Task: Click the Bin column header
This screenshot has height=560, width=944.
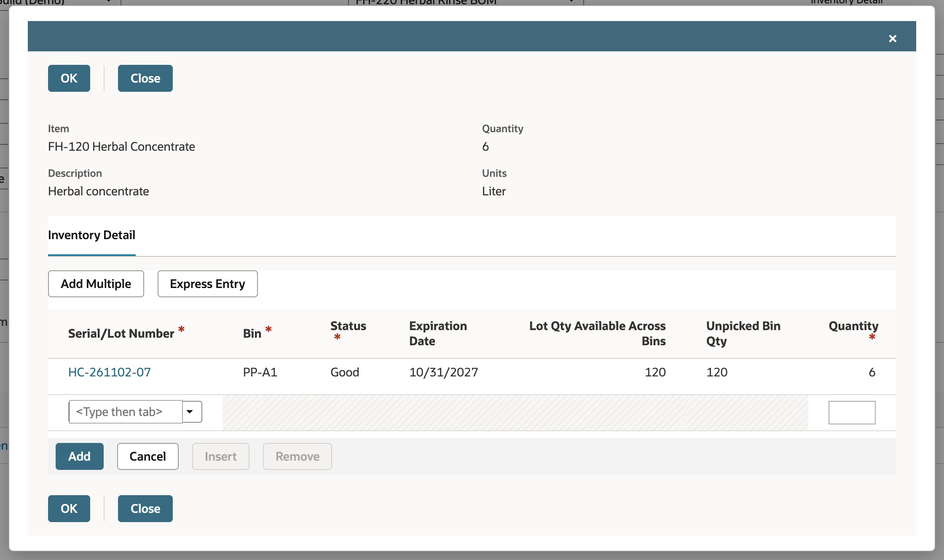Action: (257, 333)
